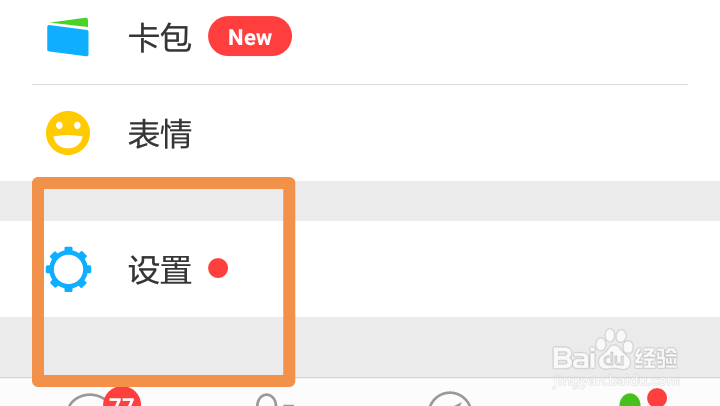Click the red New badge

[250, 36]
